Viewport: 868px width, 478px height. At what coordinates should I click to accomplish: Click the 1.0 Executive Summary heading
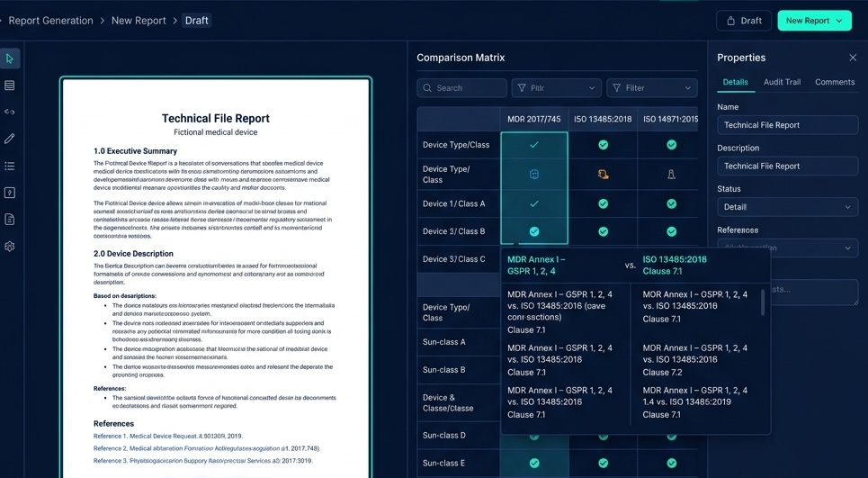[135, 151]
